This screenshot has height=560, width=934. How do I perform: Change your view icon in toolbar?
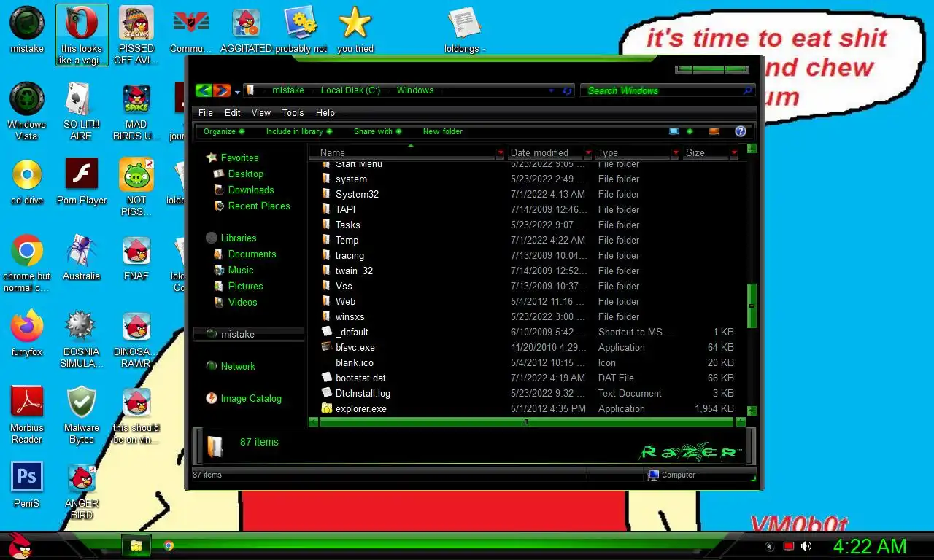tap(674, 131)
